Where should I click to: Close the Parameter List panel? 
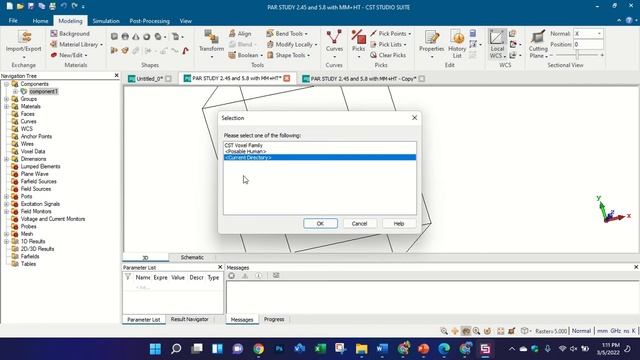coord(220,267)
